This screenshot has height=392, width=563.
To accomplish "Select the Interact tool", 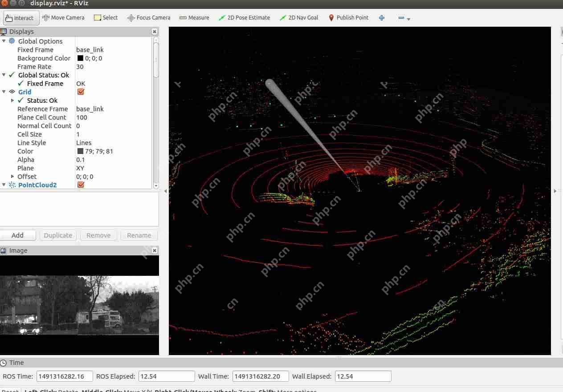I will pos(21,18).
